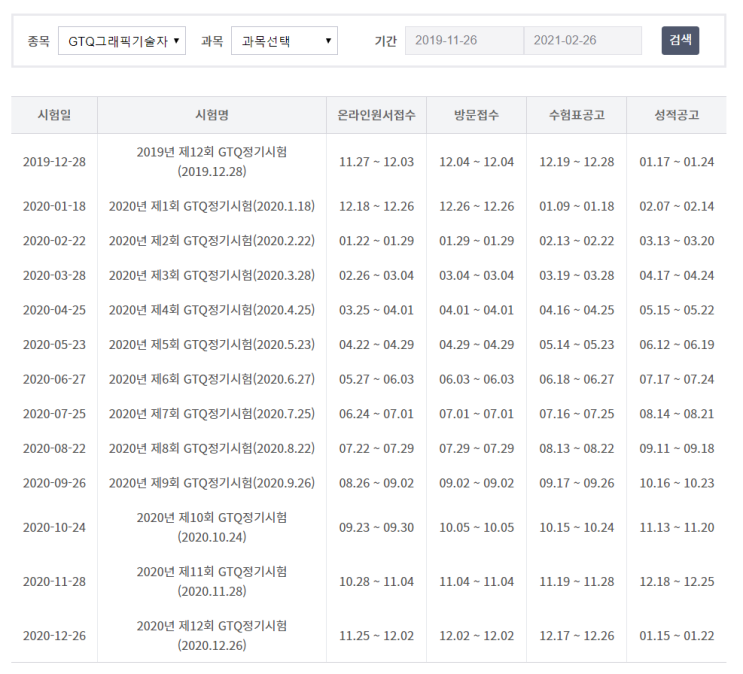Click the 방문접수 column header
Image resolution: width=743 pixels, height=674 pixels.
click(x=476, y=115)
